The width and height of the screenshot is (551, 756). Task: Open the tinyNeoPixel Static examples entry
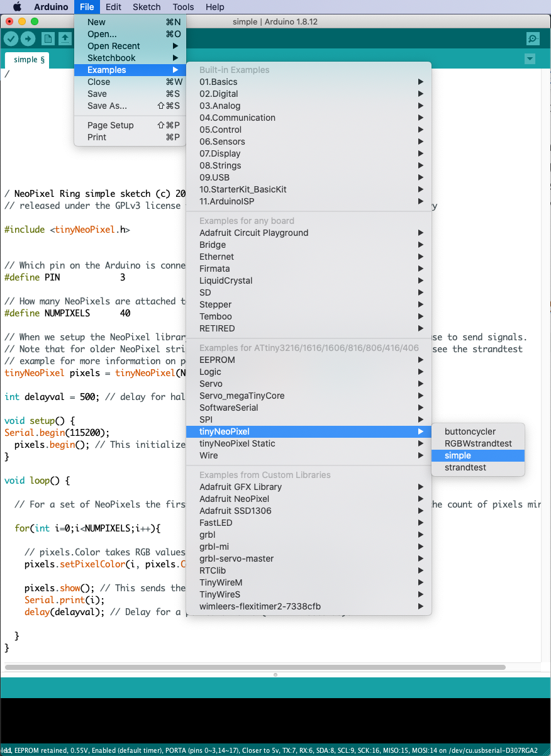click(x=309, y=443)
